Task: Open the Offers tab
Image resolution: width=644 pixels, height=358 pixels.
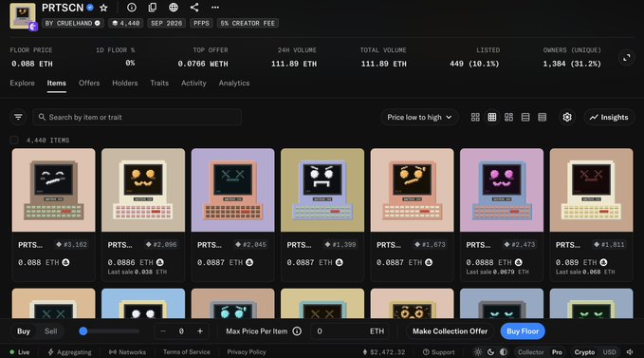Action: (x=89, y=83)
